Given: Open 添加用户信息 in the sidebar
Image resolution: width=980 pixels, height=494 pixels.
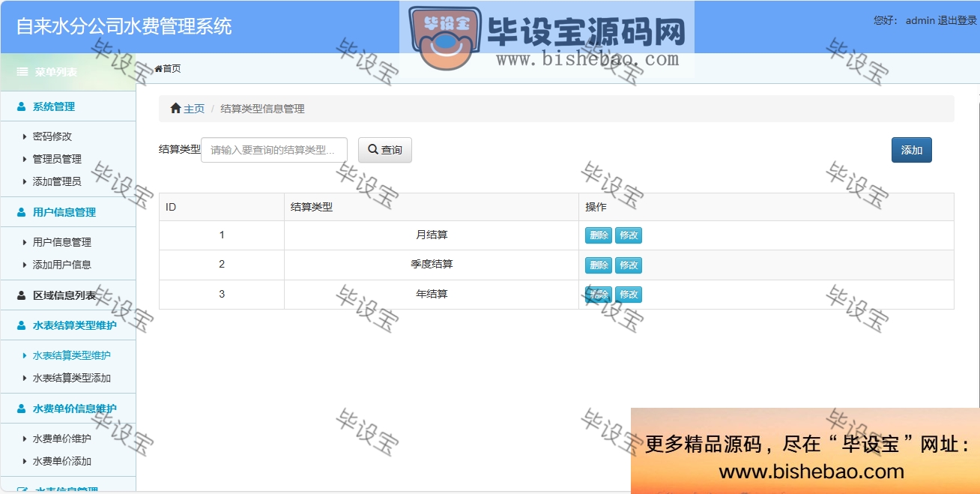Looking at the screenshot, I should pyautogui.click(x=62, y=265).
